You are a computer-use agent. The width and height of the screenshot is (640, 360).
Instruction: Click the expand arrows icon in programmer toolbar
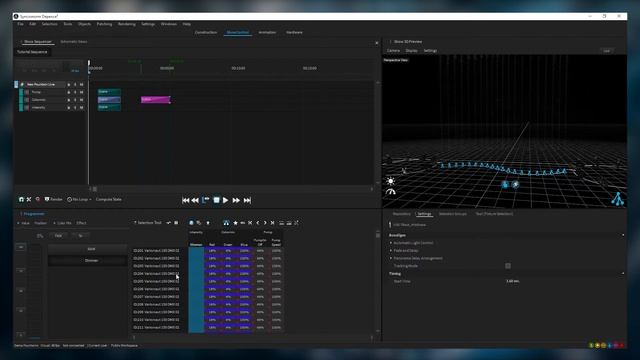click(296, 223)
